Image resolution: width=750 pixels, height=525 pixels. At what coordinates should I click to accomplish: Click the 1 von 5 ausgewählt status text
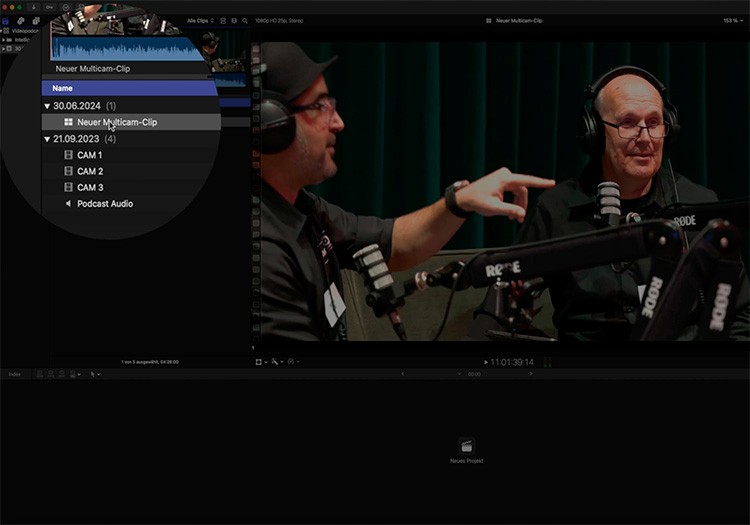click(x=150, y=362)
